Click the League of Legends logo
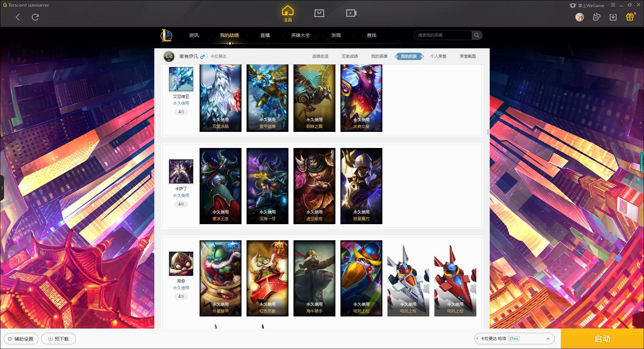The height and width of the screenshot is (349, 644). (166, 35)
